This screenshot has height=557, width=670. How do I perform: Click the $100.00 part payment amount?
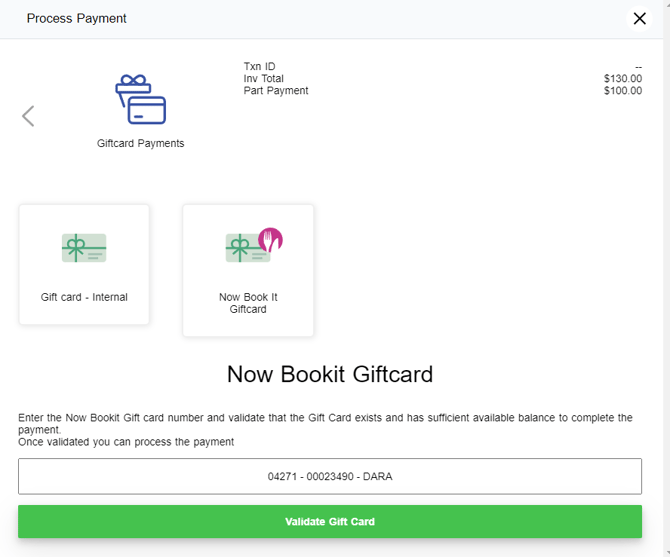(623, 91)
